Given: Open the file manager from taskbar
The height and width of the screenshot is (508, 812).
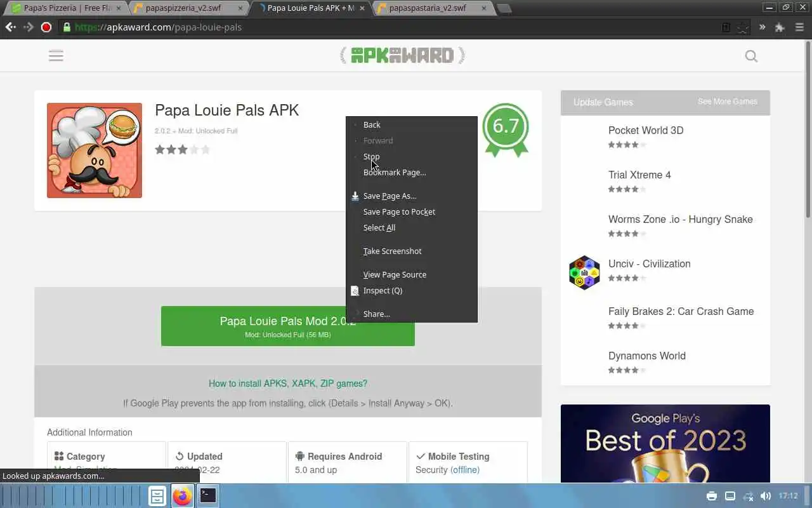Looking at the screenshot, I should (157, 496).
